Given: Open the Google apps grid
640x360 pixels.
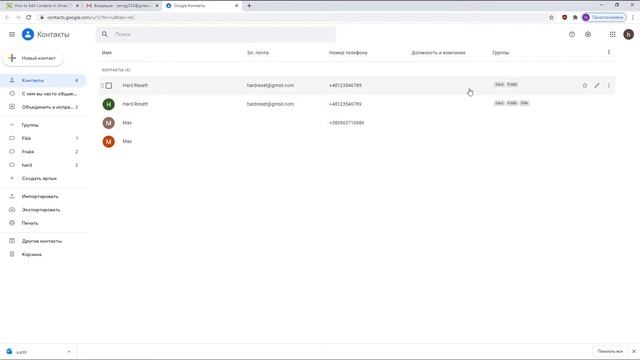Looking at the screenshot, I should click(x=613, y=35).
